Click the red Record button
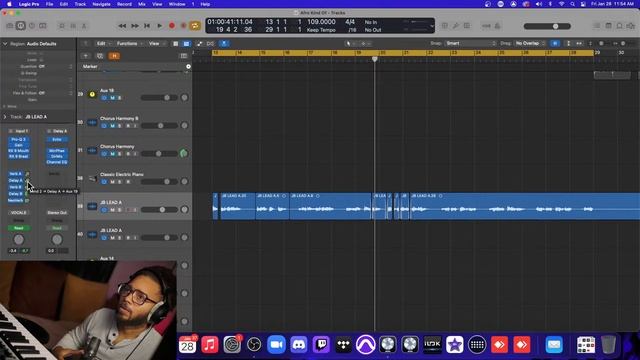 pyautogui.click(x=172, y=26)
